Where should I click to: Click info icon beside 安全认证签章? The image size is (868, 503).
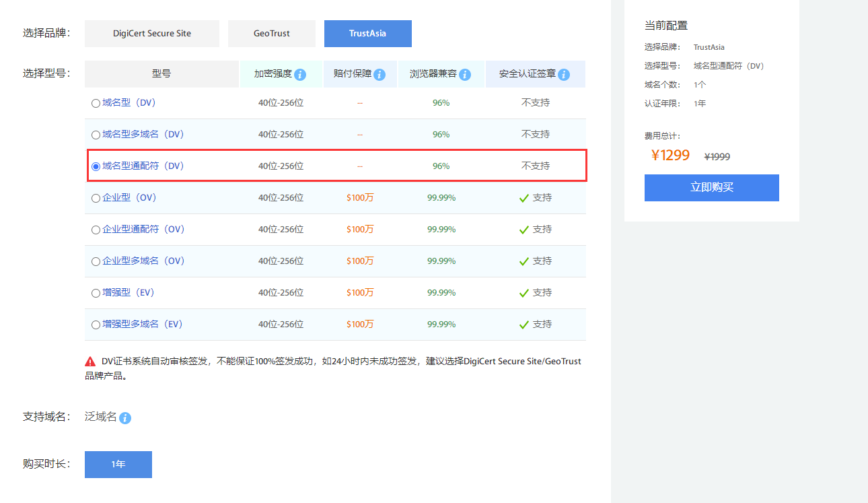(564, 74)
